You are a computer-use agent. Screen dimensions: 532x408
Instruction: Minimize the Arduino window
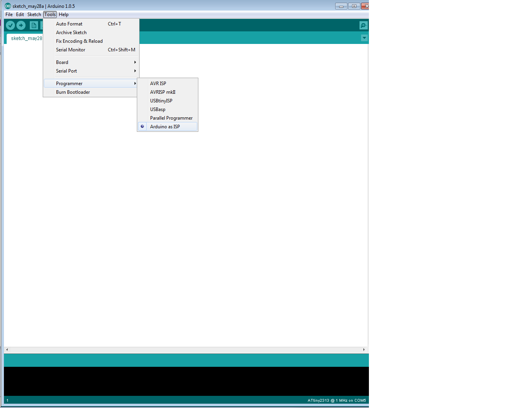pos(341,6)
